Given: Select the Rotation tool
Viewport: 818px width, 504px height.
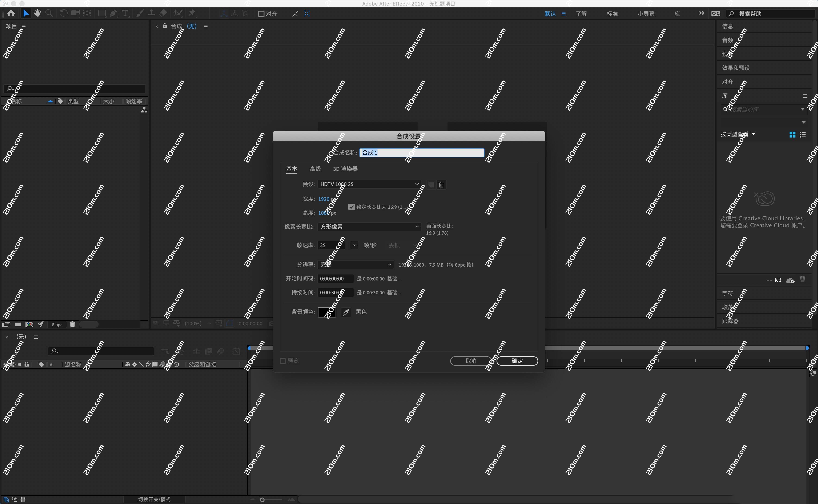Looking at the screenshot, I should click(x=63, y=13).
